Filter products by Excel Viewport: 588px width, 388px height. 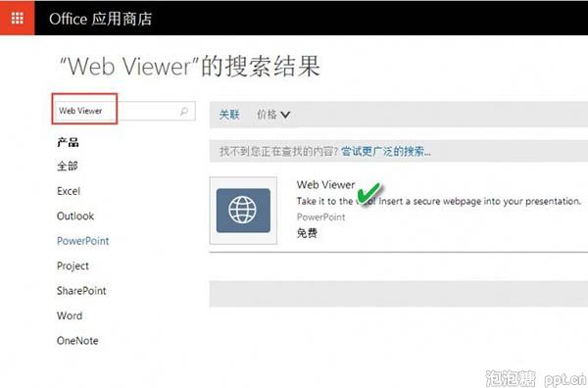[x=69, y=191]
